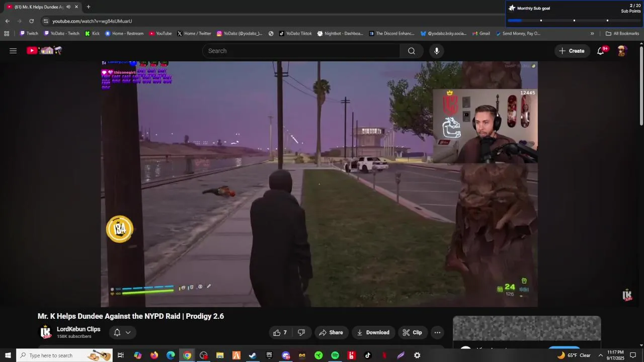Open the YouTube bookmark
Screen dimensions: 644x362
[x=160, y=34]
